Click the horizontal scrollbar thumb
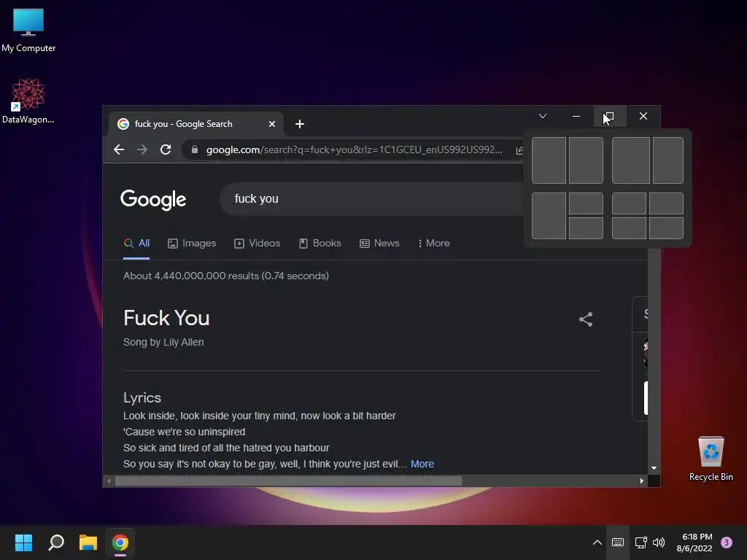747x560 pixels. coord(288,481)
